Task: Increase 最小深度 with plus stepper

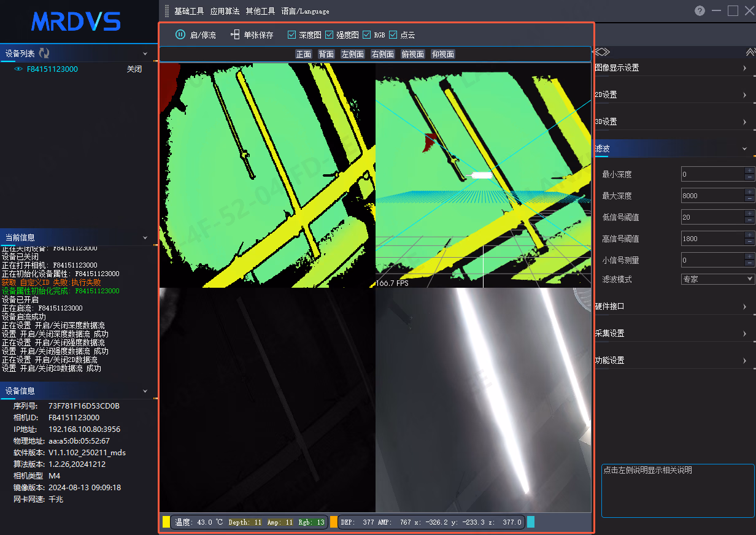Action: point(749,171)
